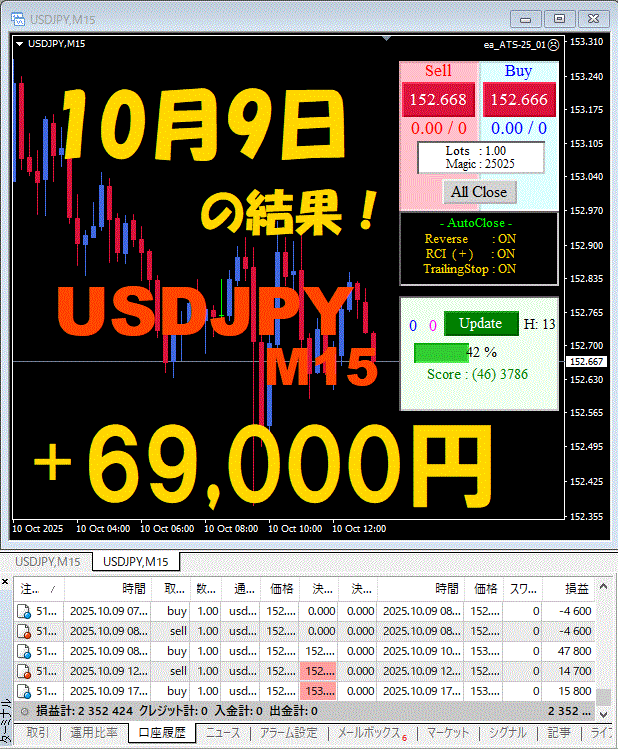This screenshot has width=618, height=749.
Task: Click the H: 13 label
Action: pos(540,324)
